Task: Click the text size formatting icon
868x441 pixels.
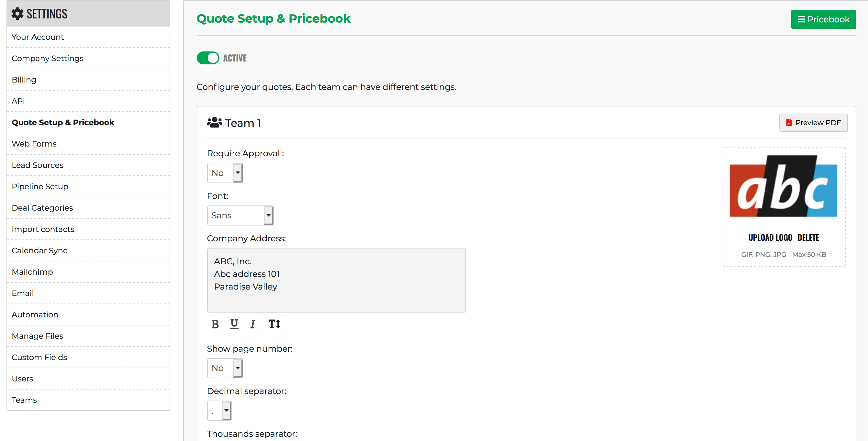Action: pyautogui.click(x=274, y=324)
